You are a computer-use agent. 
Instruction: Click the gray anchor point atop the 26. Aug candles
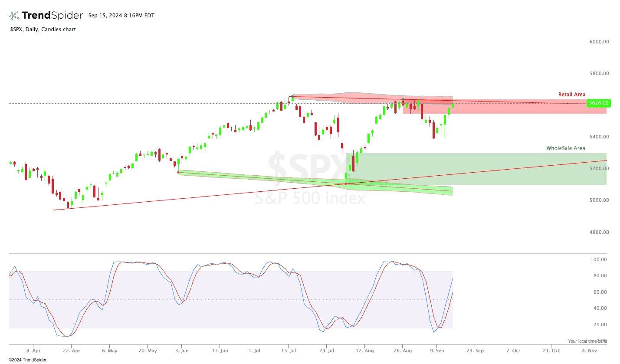click(403, 99)
